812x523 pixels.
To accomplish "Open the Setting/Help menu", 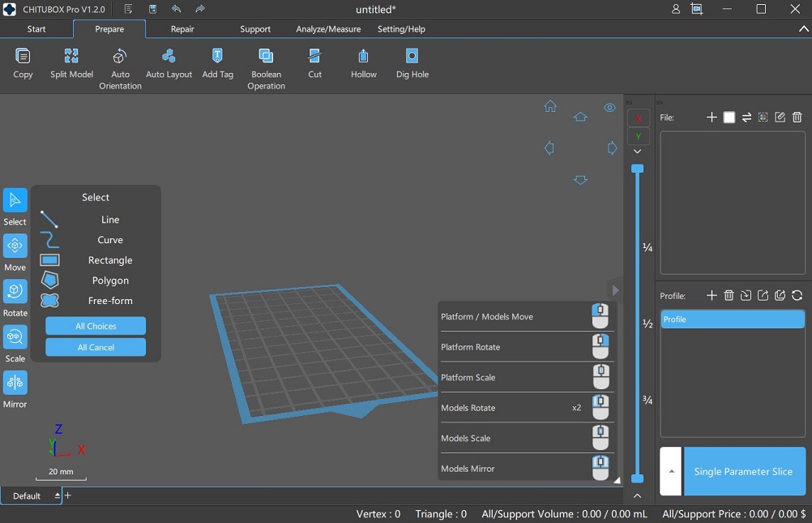I will tap(401, 28).
